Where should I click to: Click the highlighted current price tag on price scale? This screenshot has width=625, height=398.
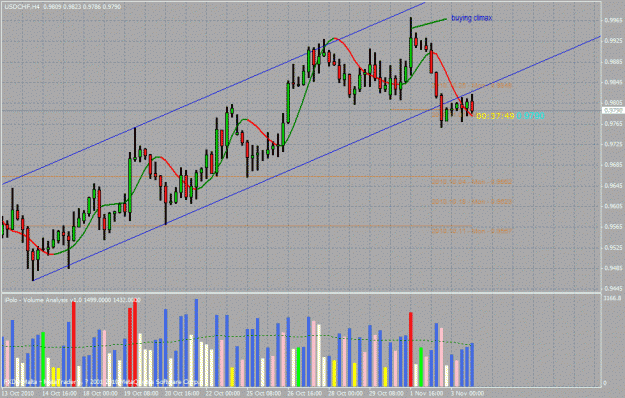click(x=613, y=110)
